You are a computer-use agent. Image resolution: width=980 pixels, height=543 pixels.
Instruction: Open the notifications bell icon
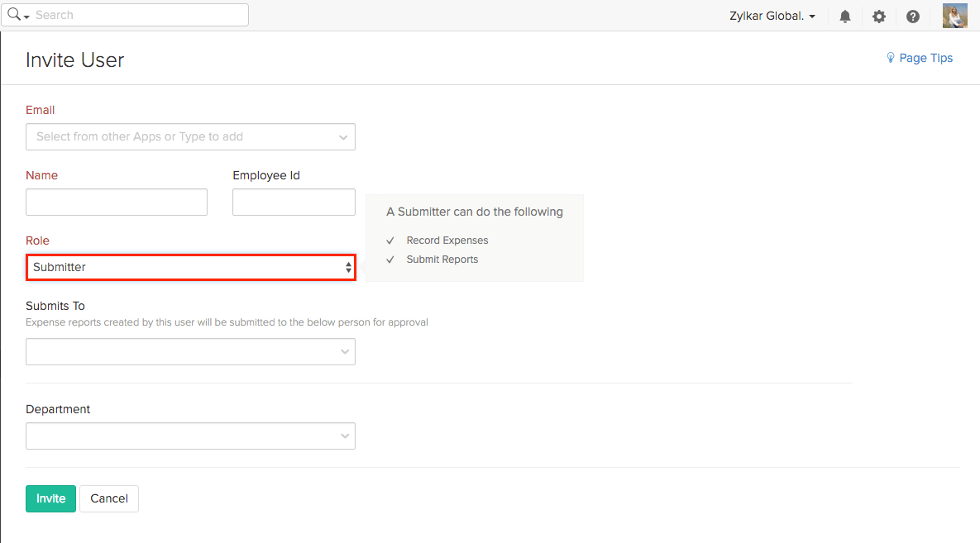(x=844, y=16)
